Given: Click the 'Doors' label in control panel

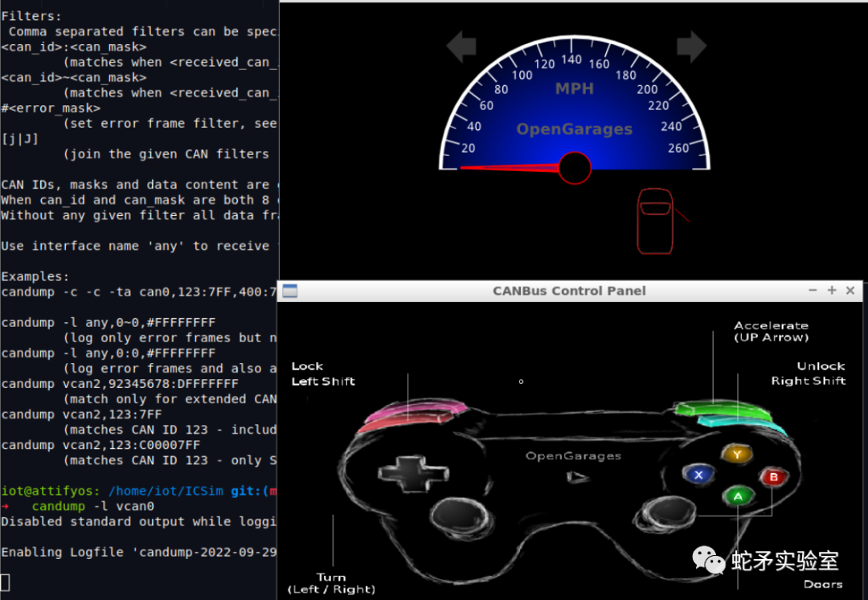Looking at the screenshot, I should (x=823, y=585).
